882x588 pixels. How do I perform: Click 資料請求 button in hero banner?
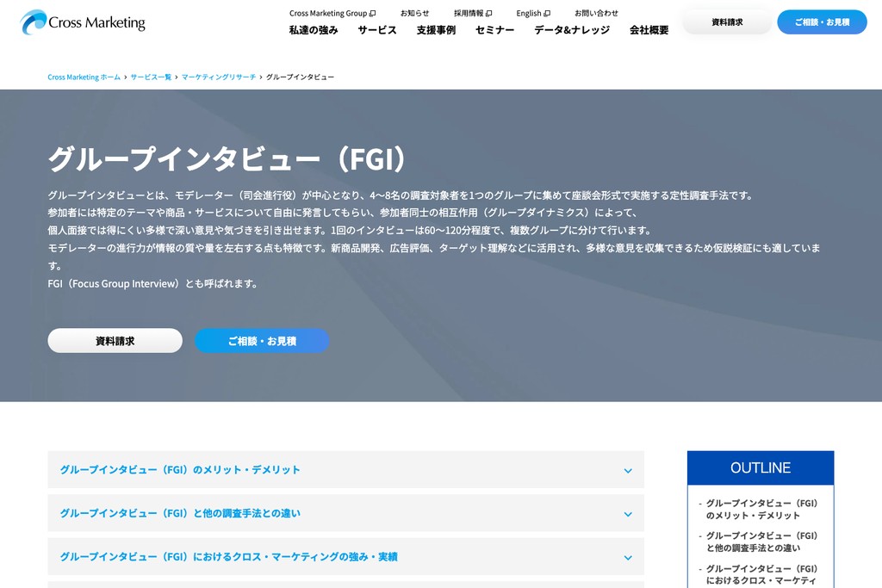pos(115,341)
